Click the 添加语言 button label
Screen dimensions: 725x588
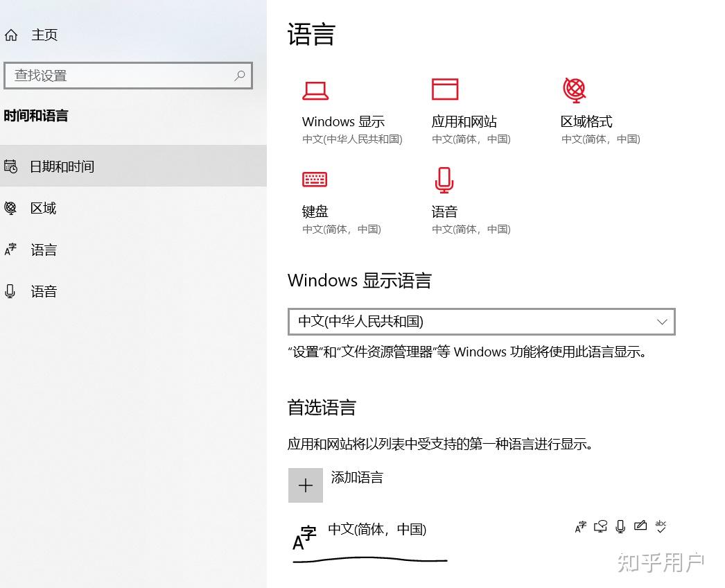tap(357, 478)
